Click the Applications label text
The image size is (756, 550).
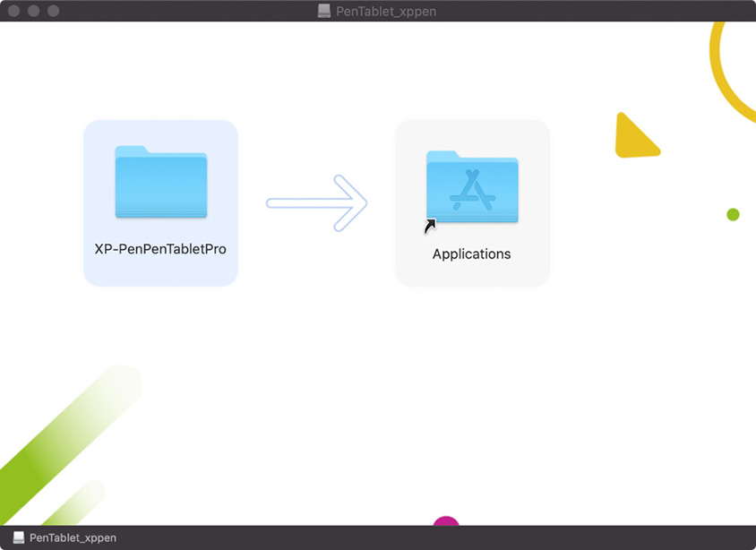(471, 254)
